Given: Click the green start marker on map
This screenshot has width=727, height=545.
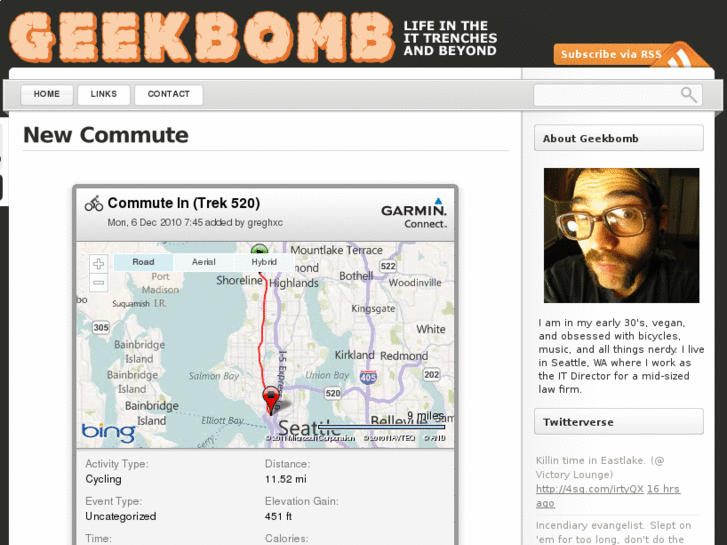Looking at the screenshot, I should (x=259, y=248).
